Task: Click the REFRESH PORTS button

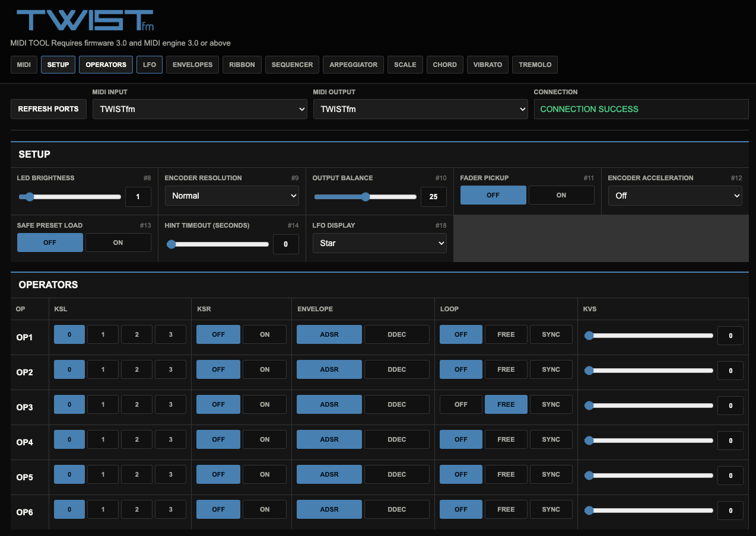Action: [48, 109]
